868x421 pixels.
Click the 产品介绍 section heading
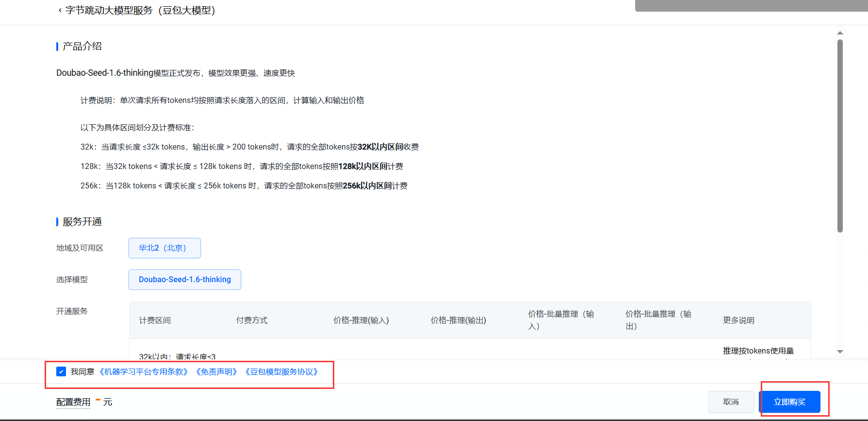click(x=82, y=46)
